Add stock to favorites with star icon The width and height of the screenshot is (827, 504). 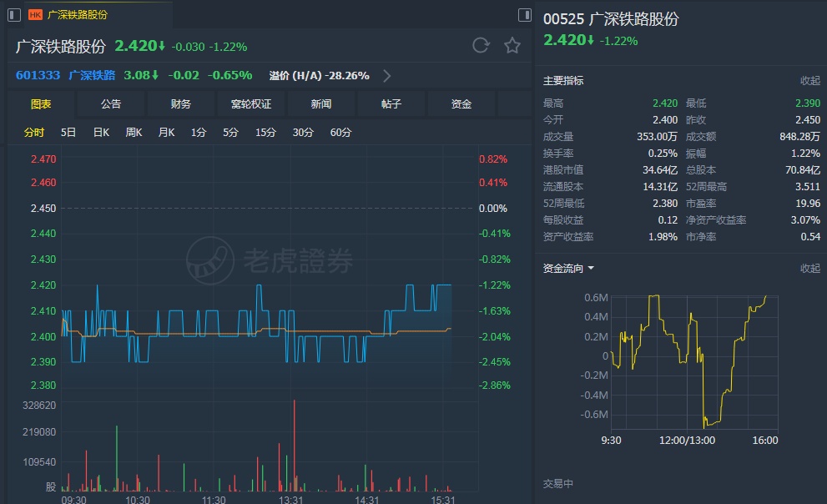512,45
